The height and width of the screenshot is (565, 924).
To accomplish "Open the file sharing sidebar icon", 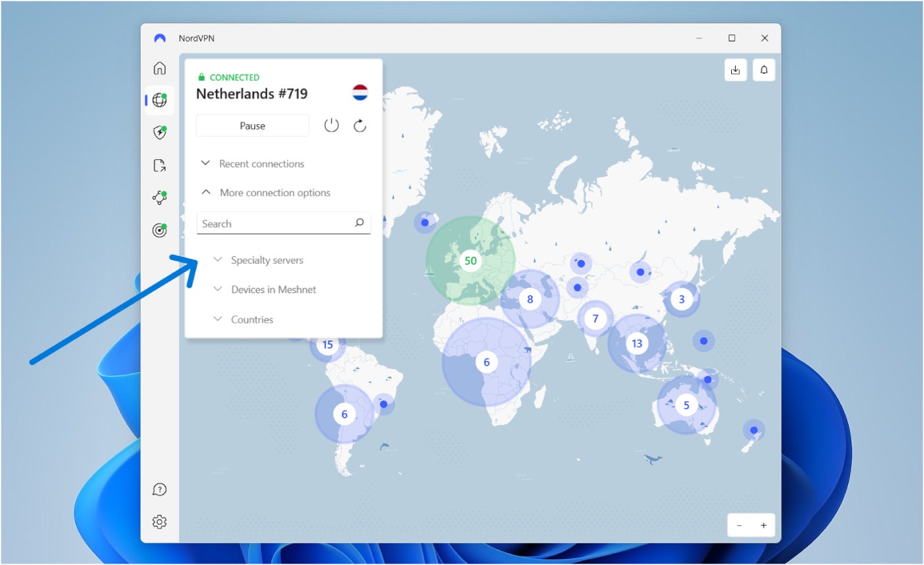I will point(159,165).
